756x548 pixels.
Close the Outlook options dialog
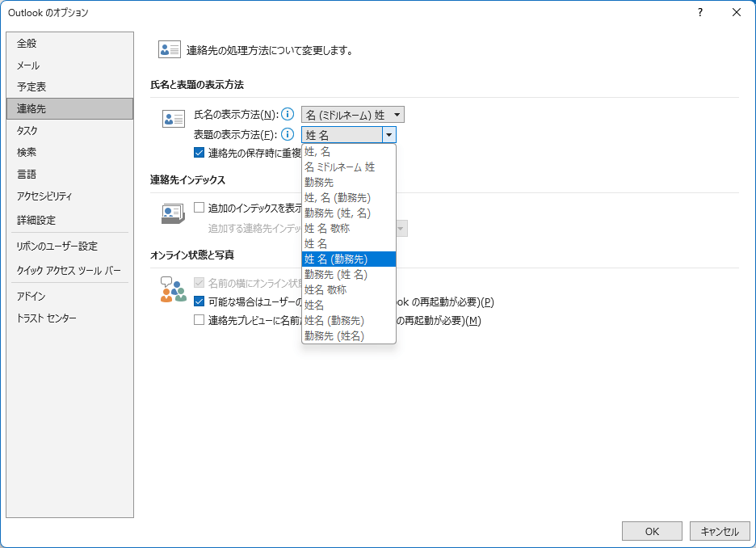click(x=737, y=13)
